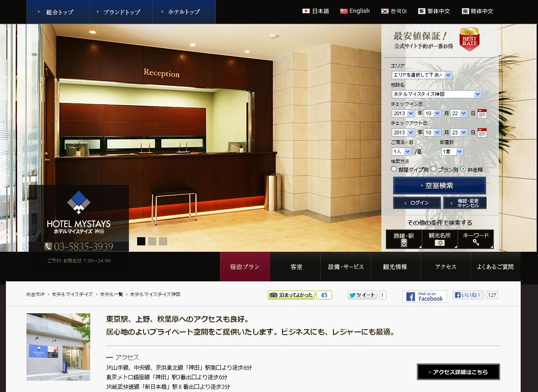
Task: Search by 路線・駅 train icon button
Action: pyautogui.click(x=404, y=239)
